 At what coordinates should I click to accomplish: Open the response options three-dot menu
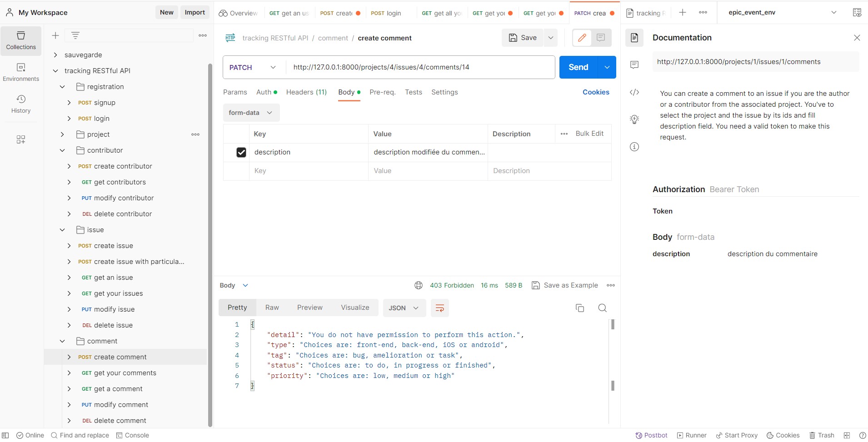click(x=611, y=285)
